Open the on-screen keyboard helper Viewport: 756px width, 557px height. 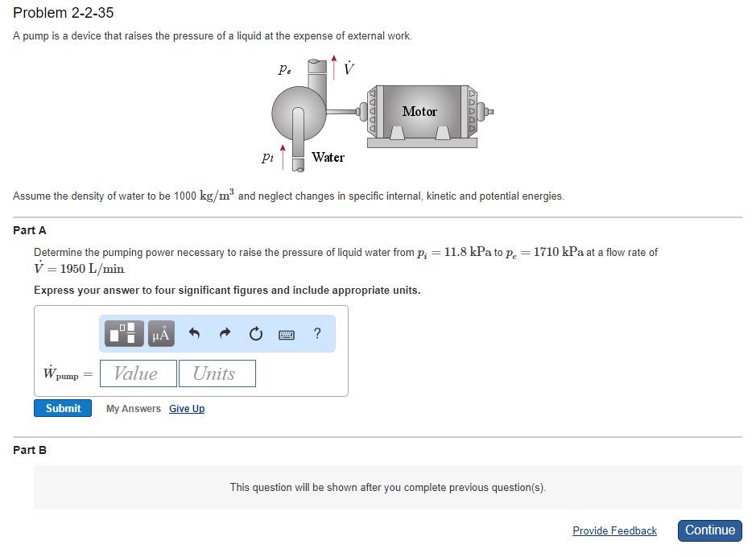click(x=286, y=333)
